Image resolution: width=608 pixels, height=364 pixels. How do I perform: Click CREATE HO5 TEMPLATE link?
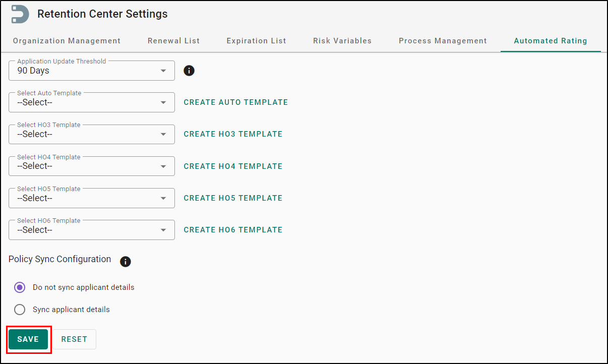click(233, 198)
